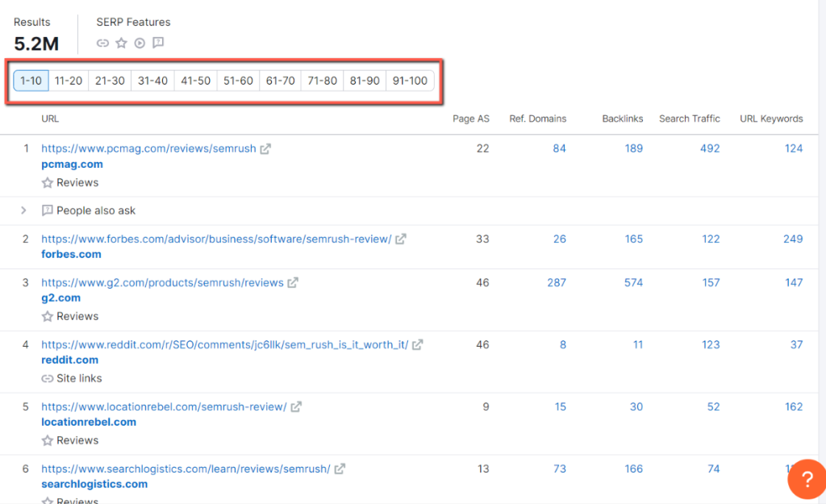Switch to the 21-30 results tab
The width and height of the screenshot is (826, 504).
(110, 81)
